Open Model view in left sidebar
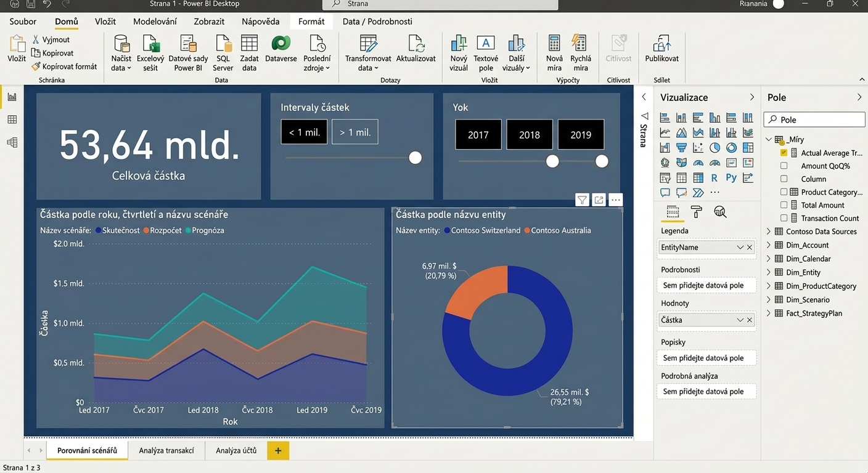Image resolution: width=868 pixels, height=473 pixels. [x=12, y=142]
